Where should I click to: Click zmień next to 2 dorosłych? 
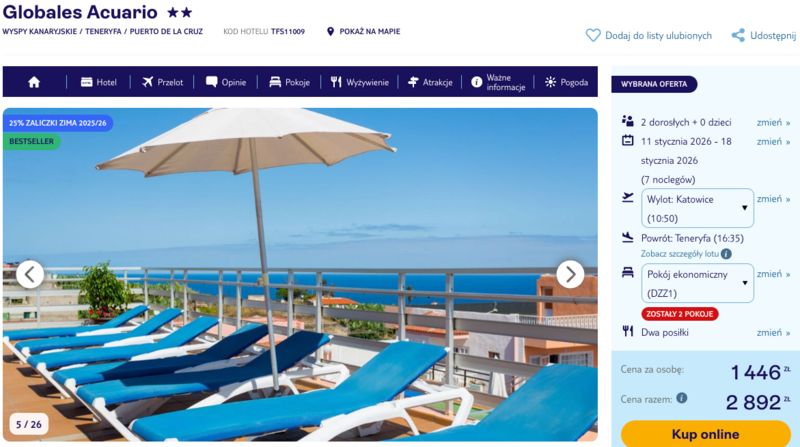pos(773,122)
